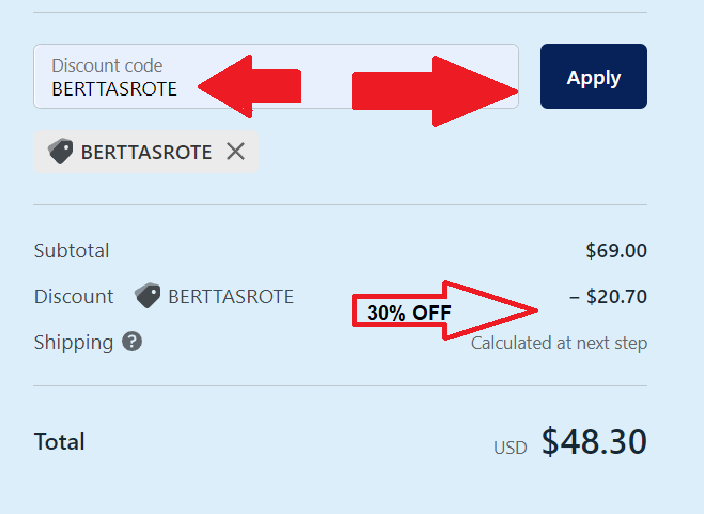Click the Discount row label
Screen dimensions: 704x514
point(74,297)
